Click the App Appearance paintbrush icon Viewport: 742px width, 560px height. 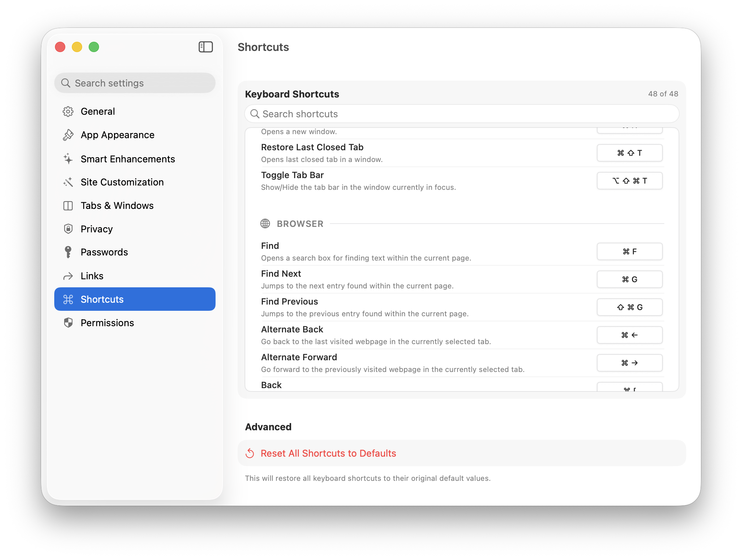point(68,135)
